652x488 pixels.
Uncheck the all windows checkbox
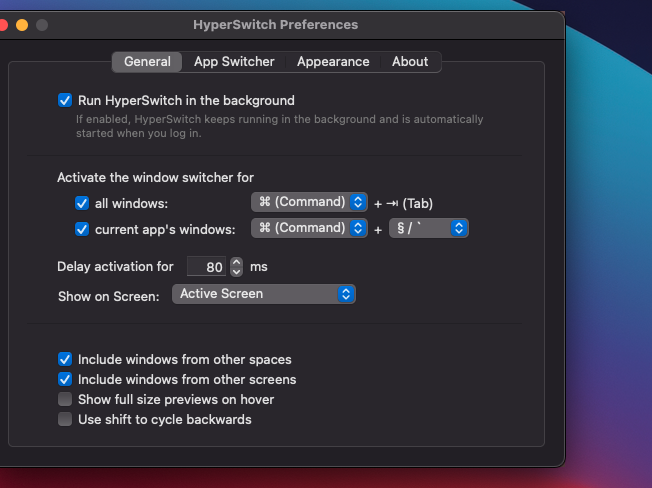click(x=82, y=203)
